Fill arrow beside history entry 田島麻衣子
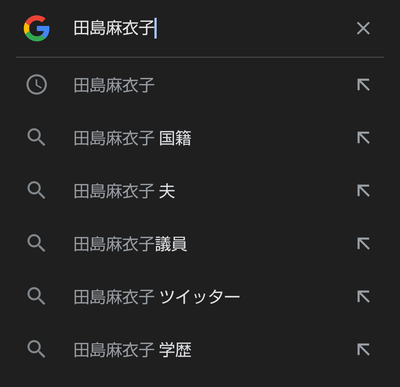400x387 pixels. pyautogui.click(x=363, y=85)
